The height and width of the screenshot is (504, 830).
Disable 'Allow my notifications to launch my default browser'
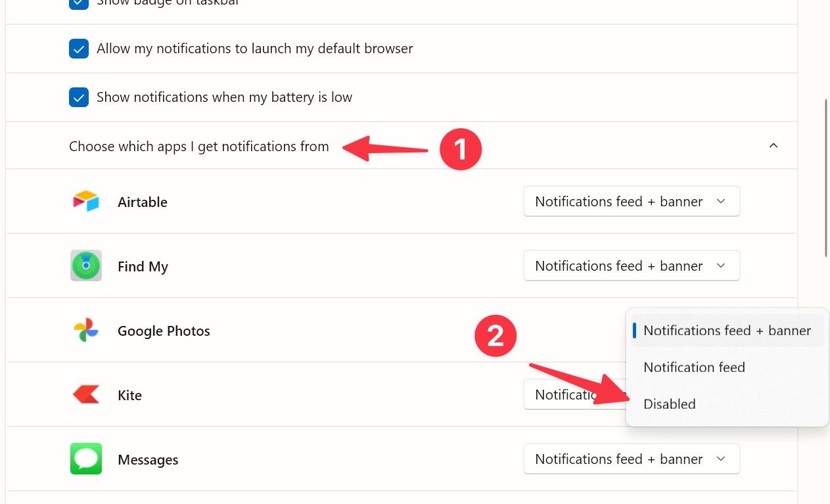(x=78, y=48)
